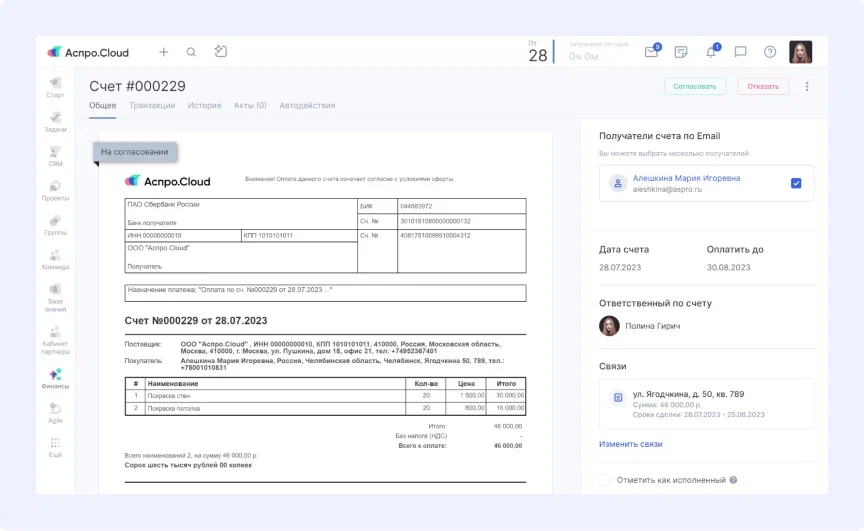Open Финансы section in the sidebar

55,378
